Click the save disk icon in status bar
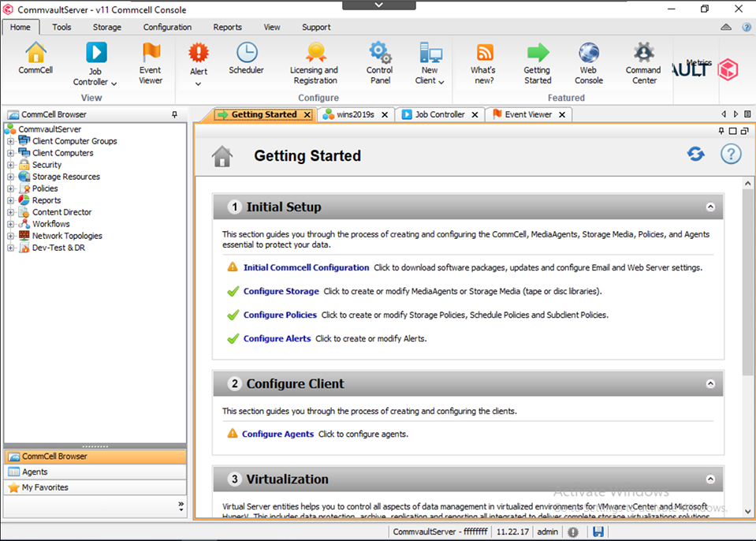The height and width of the screenshot is (541, 756). pyautogui.click(x=598, y=532)
